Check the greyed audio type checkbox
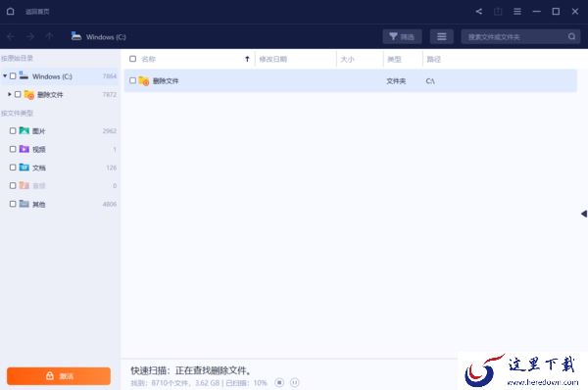Image resolution: width=588 pixels, height=390 pixels. (13, 185)
